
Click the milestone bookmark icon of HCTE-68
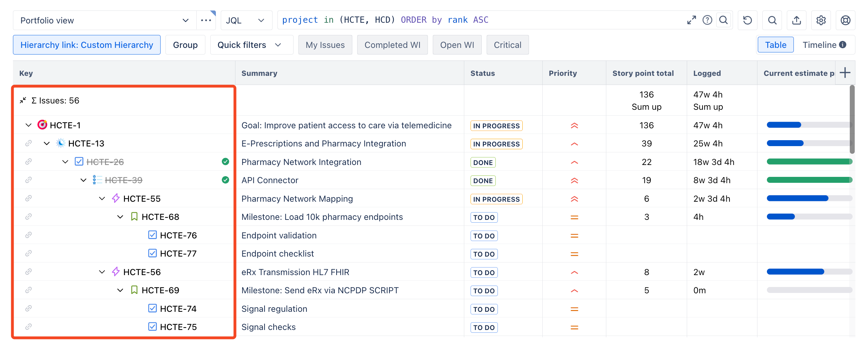[x=134, y=217]
